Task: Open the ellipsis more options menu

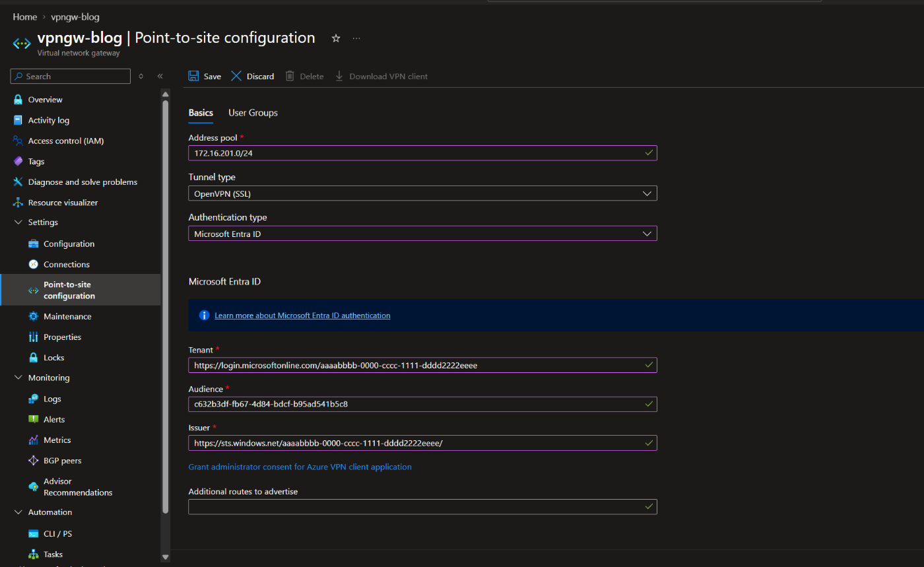Action: point(356,38)
